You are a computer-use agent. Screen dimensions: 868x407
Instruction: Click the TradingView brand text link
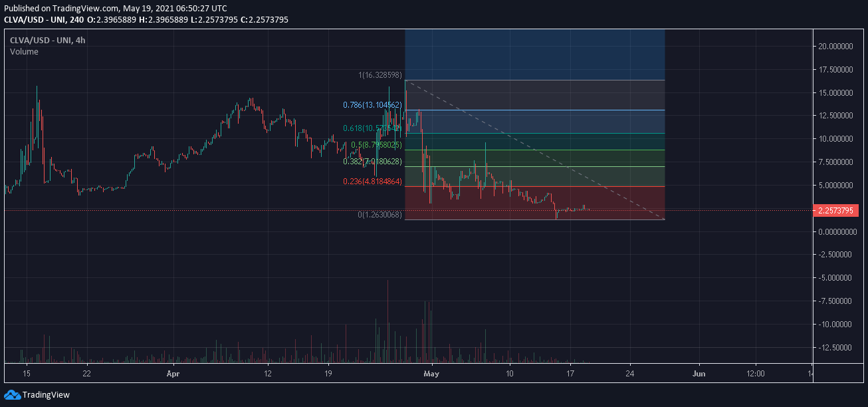46,395
